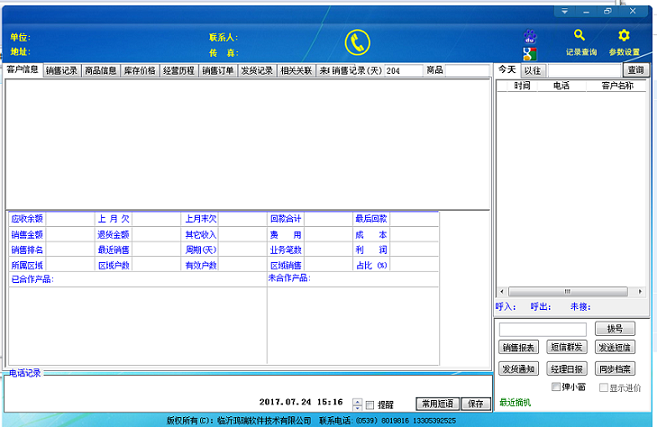Toggle the 显示进价 checkbox
The height and width of the screenshot is (427, 657).
[x=602, y=387]
